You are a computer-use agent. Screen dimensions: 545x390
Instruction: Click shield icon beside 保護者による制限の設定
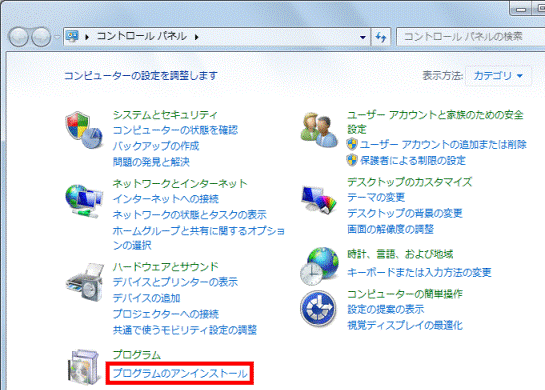(352, 160)
